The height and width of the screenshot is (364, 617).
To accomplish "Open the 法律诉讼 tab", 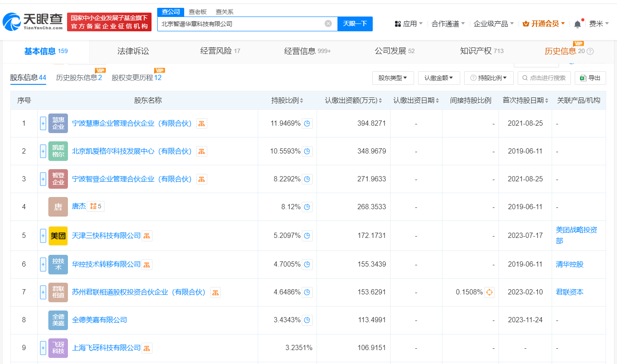I will 133,51.
